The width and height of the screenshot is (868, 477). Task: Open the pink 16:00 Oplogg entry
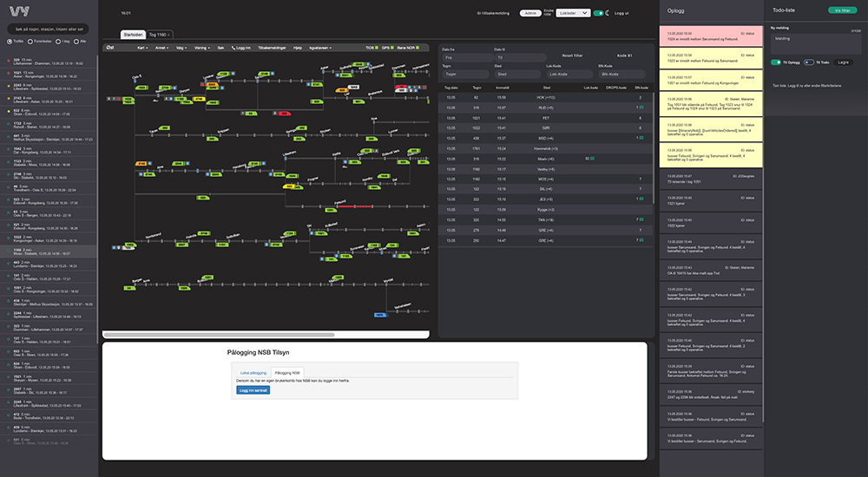710,36
